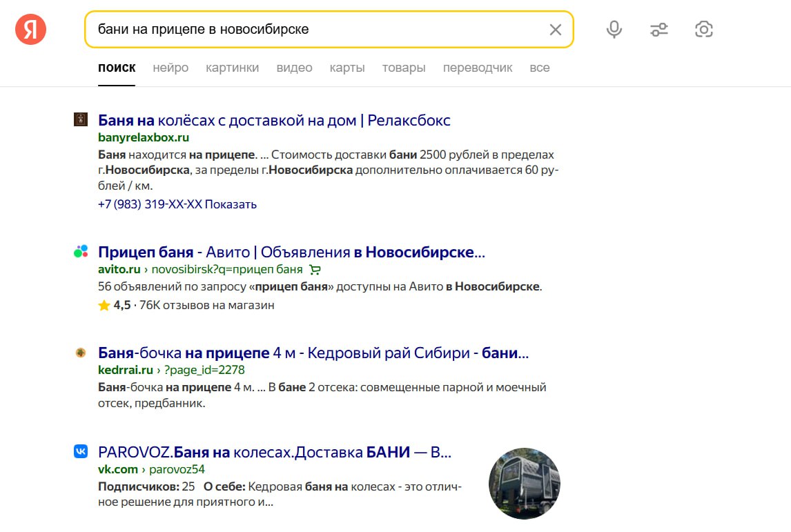Click the Yandex logo icon
This screenshot has height=532, width=791.
point(30,29)
